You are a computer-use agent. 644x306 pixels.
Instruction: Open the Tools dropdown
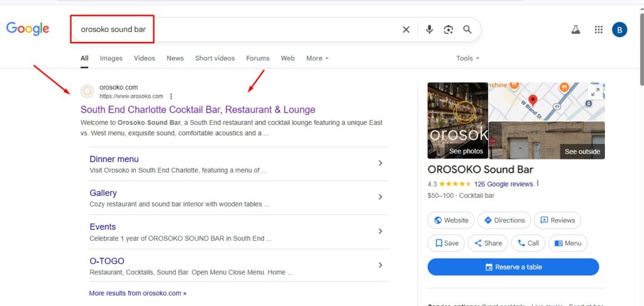pos(467,58)
